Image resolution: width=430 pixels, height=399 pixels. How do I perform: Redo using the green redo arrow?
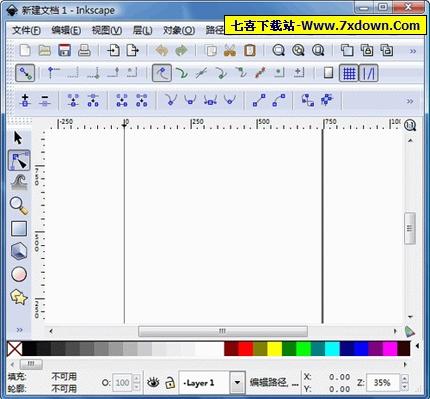(181, 51)
